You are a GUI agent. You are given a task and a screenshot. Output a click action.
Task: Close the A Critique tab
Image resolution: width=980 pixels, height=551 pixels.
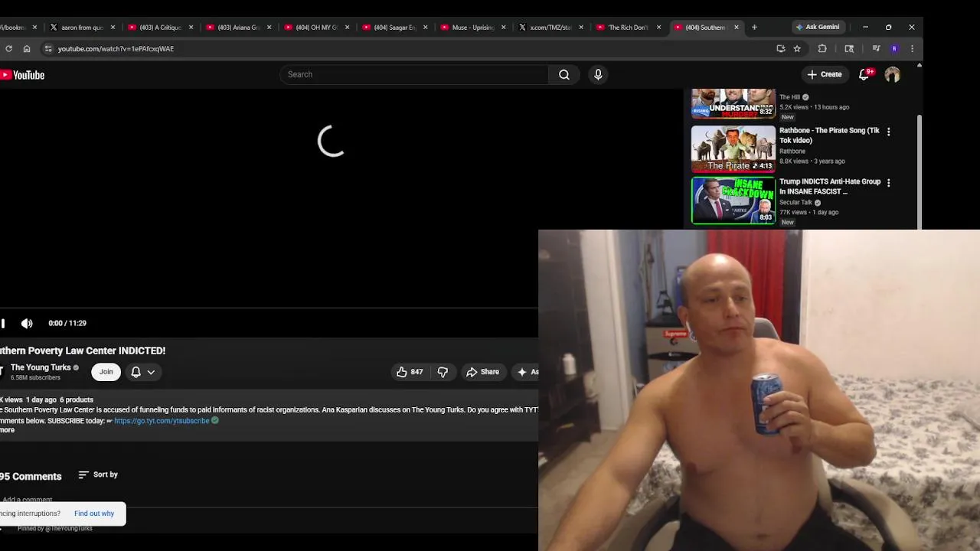191,28
